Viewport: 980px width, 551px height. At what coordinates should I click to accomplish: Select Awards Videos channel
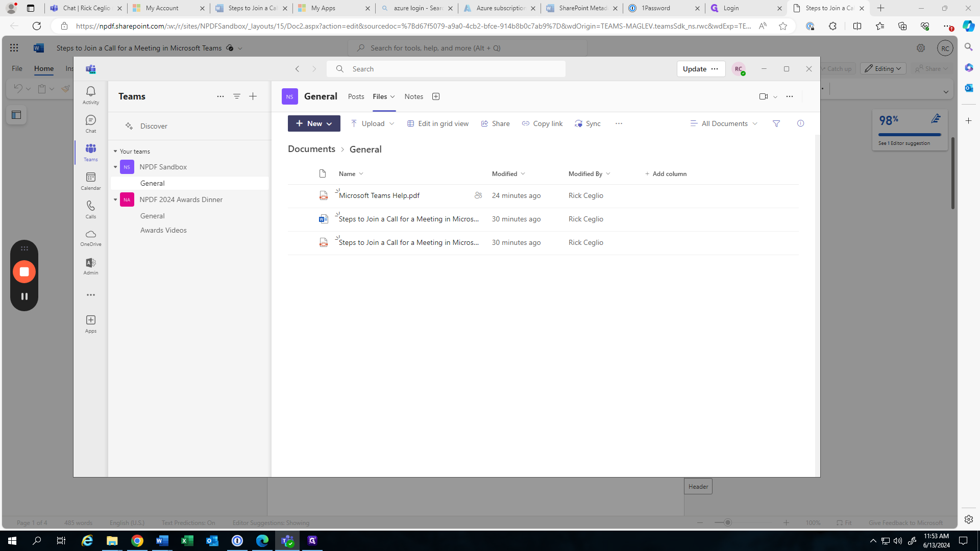coord(163,230)
